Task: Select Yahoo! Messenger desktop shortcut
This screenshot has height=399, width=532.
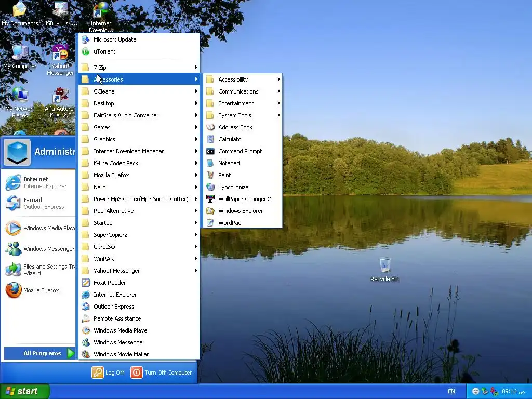Action: click(60, 60)
